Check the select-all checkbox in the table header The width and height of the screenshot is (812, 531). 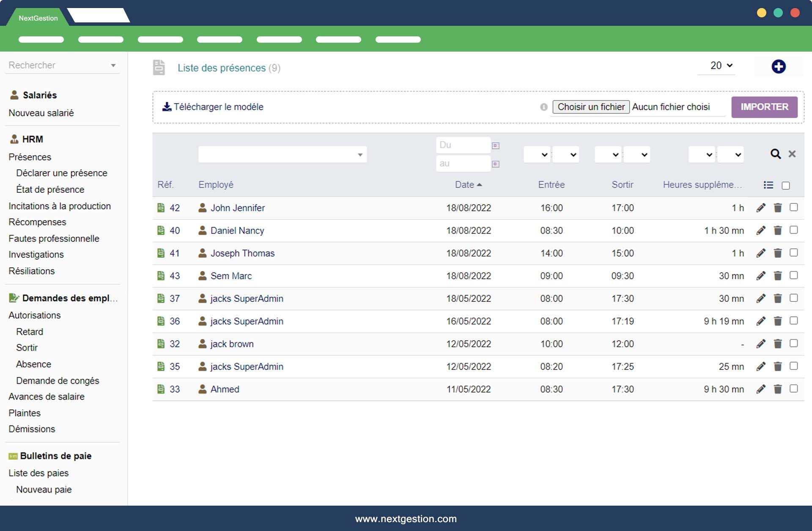point(786,186)
